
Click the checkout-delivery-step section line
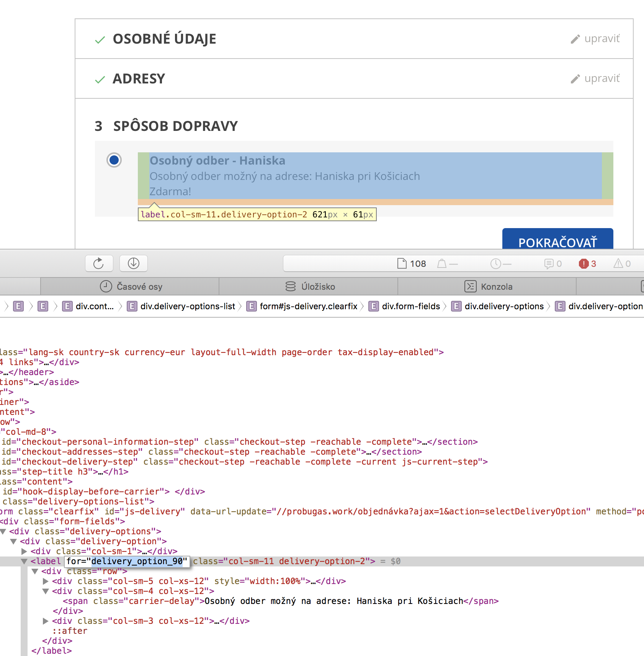tap(244, 462)
